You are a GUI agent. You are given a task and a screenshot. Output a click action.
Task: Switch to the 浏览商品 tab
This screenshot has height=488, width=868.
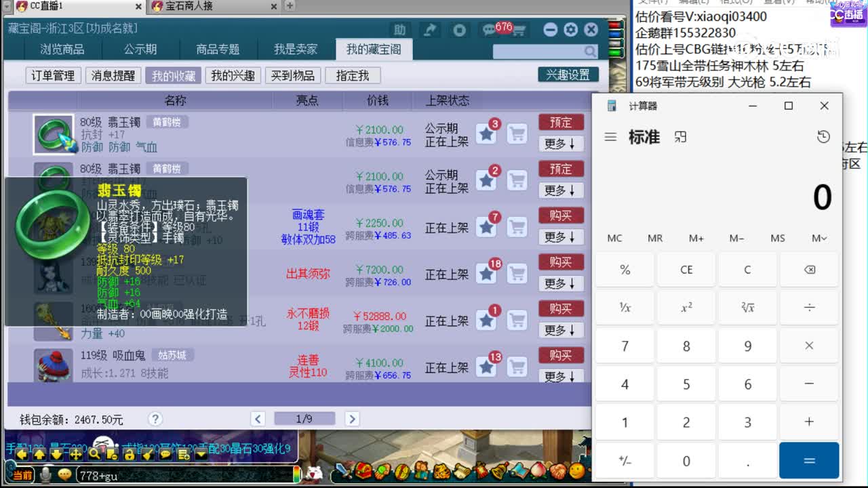tap(62, 49)
